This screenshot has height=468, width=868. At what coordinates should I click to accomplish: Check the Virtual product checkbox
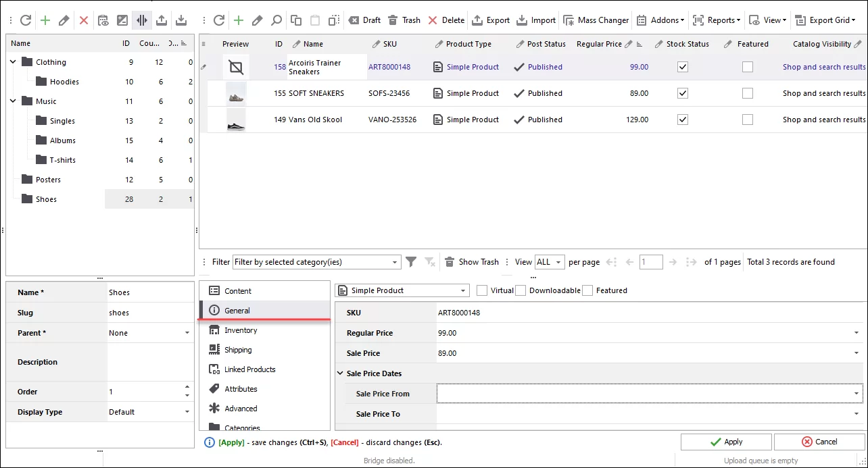(x=482, y=290)
